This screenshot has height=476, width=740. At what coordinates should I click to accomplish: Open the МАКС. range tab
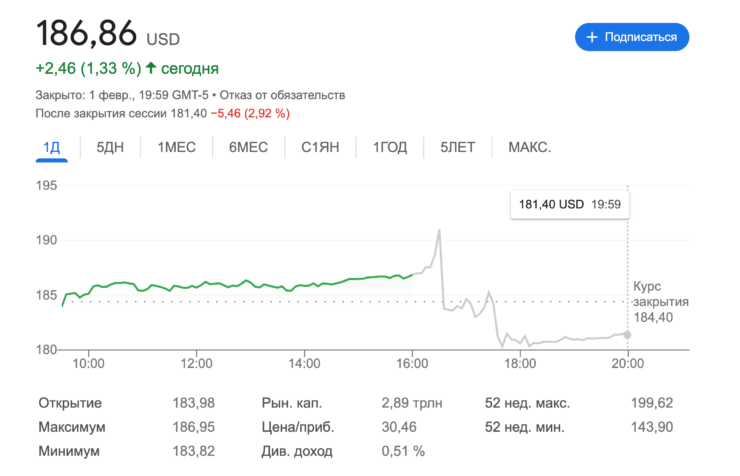530,147
